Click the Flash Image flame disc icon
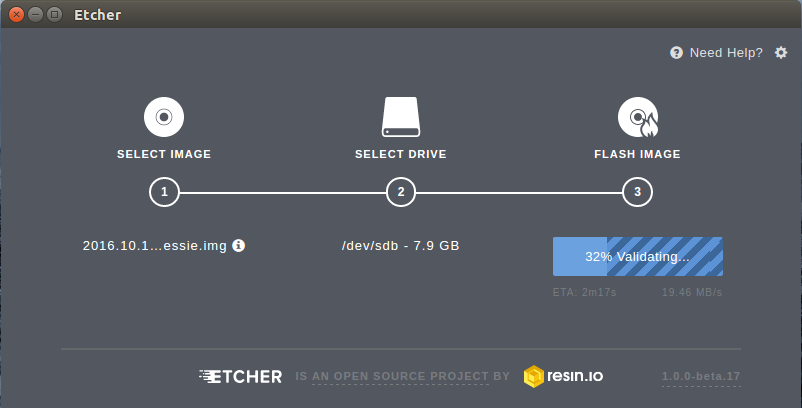The image size is (802, 408). point(638,117)
